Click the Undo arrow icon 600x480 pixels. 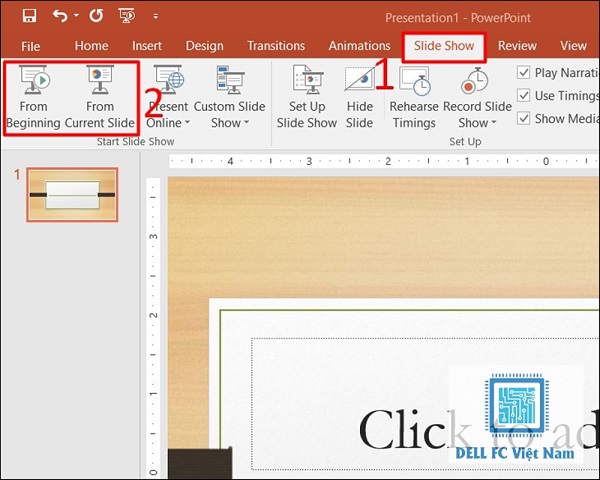tap(60, 16)
